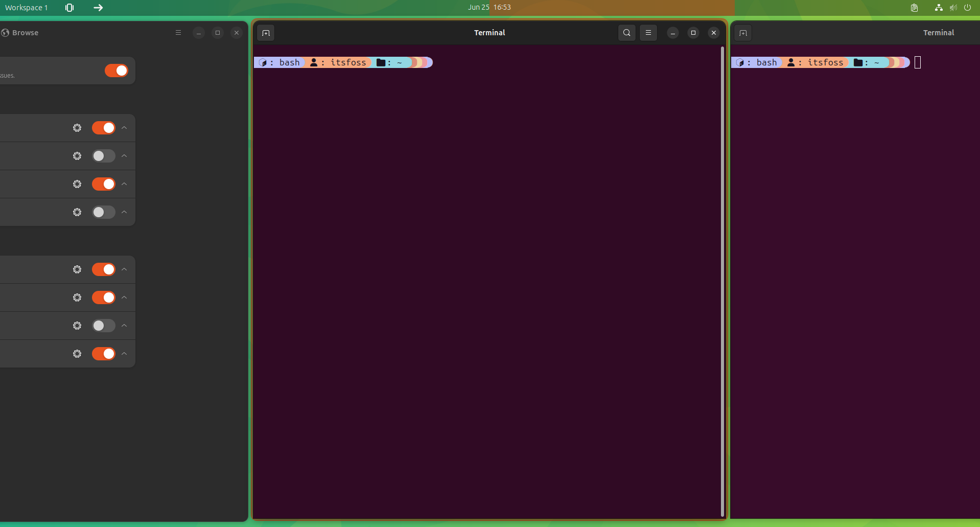Open a new tab in the right Terminal
Viewport: 980px width, 527px height.
coord(743,33)
